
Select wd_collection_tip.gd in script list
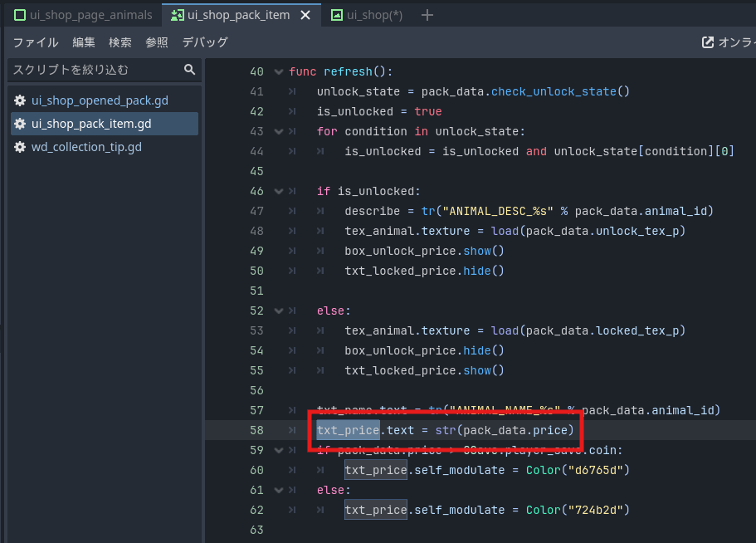point(104,147)
